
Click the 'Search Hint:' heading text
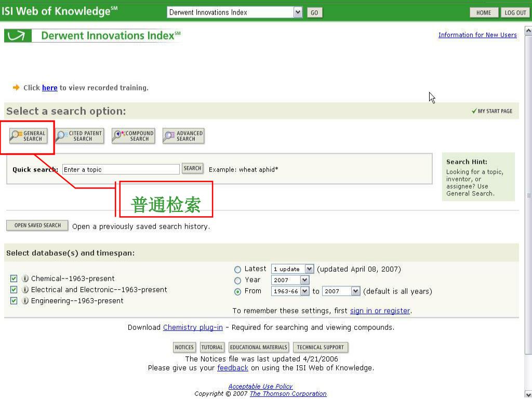point(467,162)
